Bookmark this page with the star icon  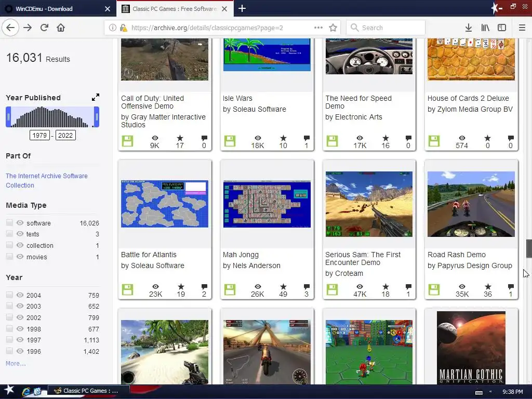(333, 28)
